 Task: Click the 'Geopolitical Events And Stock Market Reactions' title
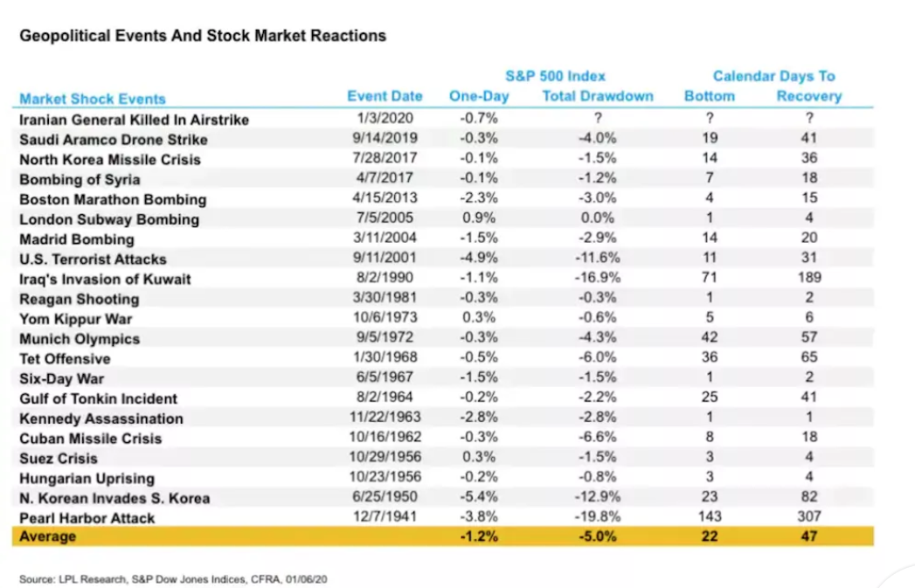coord(203,36)
